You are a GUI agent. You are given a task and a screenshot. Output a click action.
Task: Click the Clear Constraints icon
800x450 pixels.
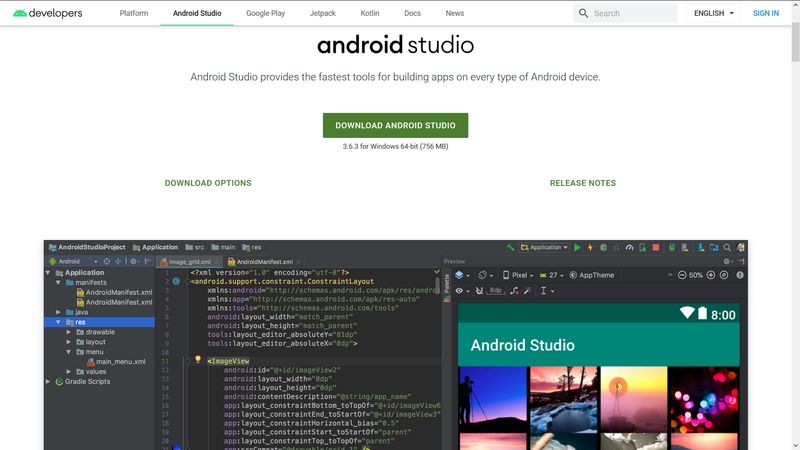click(514, 290)
